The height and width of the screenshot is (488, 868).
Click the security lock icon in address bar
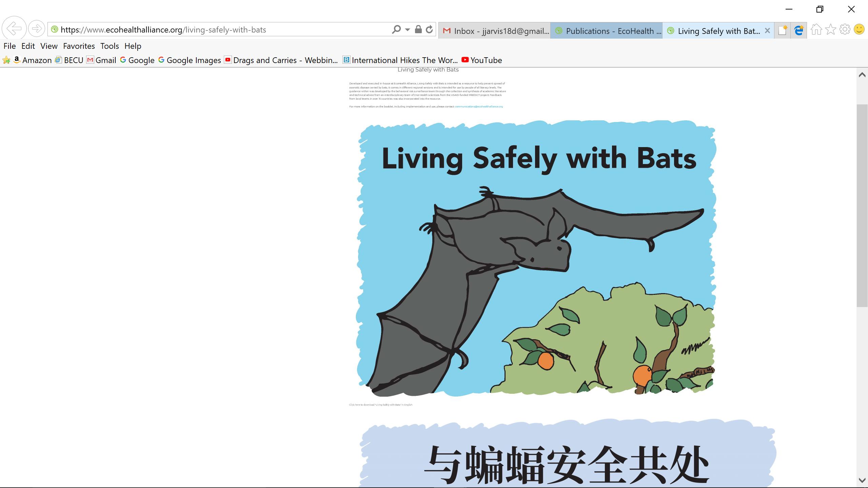click(x=418, y=29)
